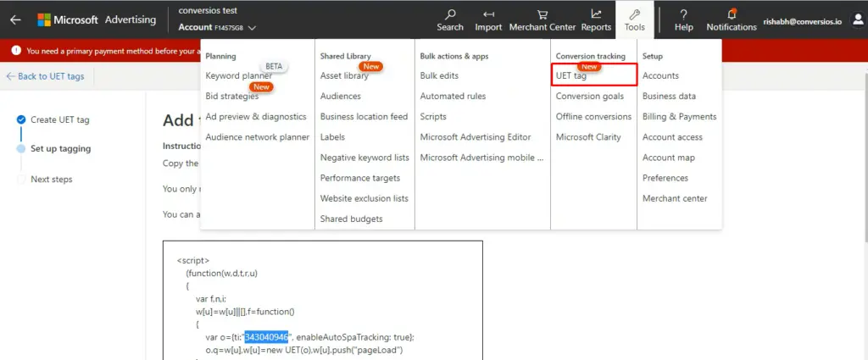Open Account access
868x360 pixels.
pos(672,137)
